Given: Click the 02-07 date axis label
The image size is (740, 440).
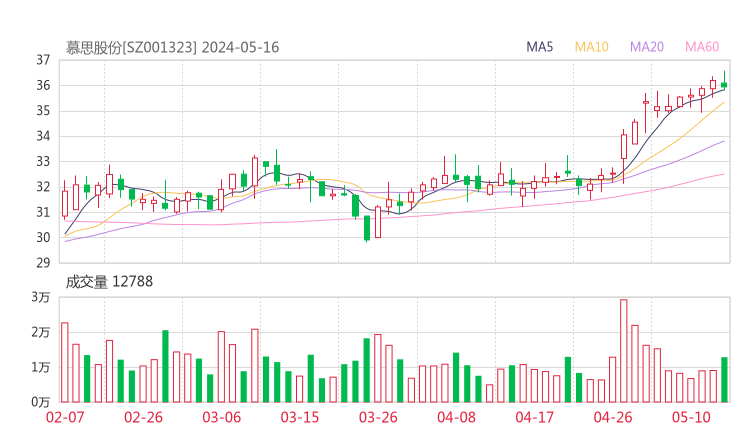Looking at the screenshot, I should 65,417.
